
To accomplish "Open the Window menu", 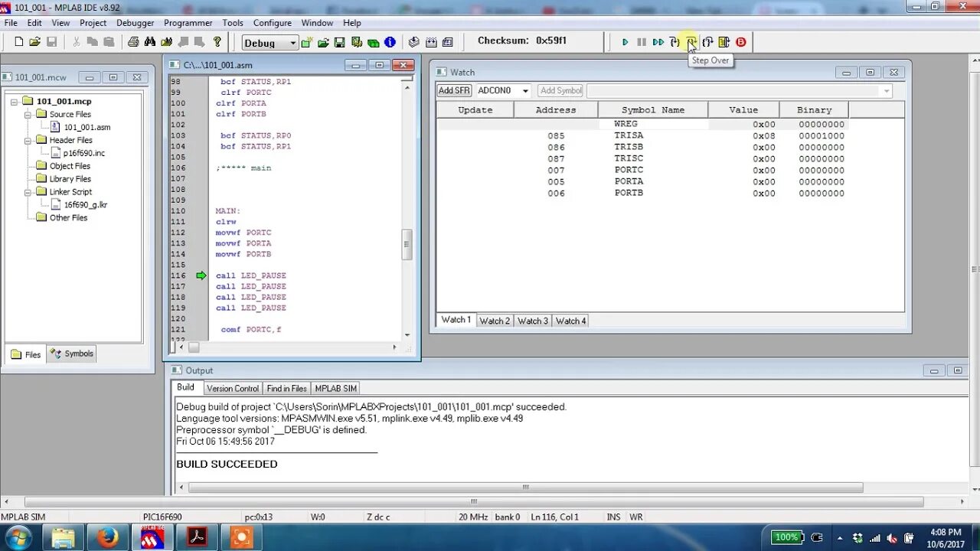I will tap(317, 23).
